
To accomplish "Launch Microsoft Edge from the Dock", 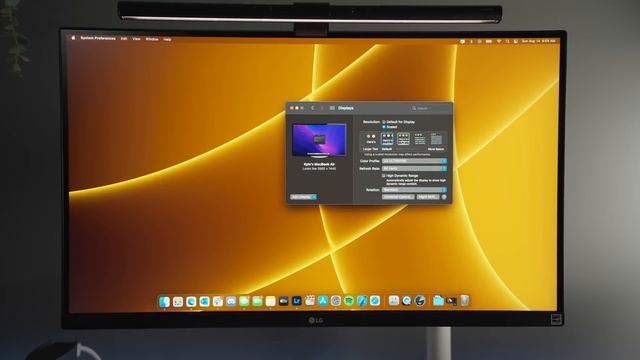I will coord(191,302).
